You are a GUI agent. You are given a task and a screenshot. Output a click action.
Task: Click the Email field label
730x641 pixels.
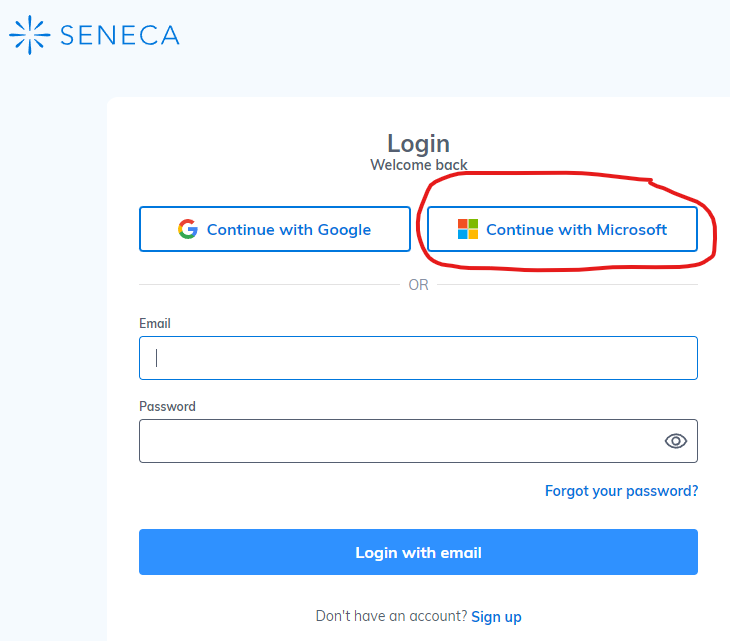pyautogui.click(x=155, y=324)
